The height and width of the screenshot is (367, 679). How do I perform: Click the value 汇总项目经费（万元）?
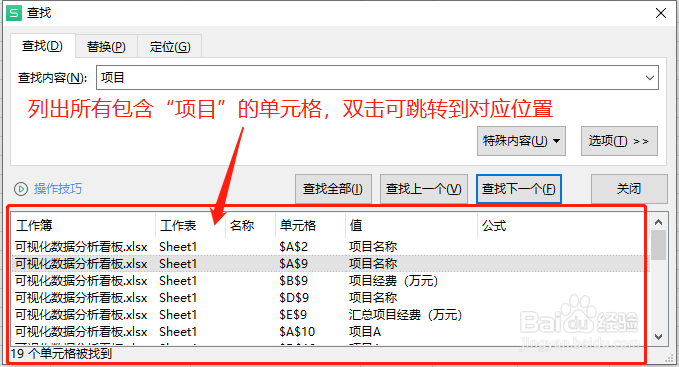(x=406, y=315)
